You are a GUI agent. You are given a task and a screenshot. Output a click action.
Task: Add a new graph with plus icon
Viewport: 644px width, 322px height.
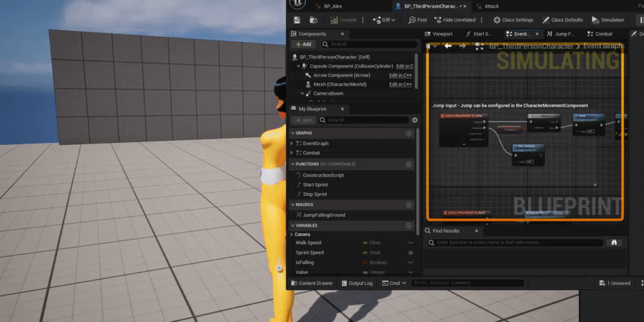pyautogui.click(x=409, y=133)
